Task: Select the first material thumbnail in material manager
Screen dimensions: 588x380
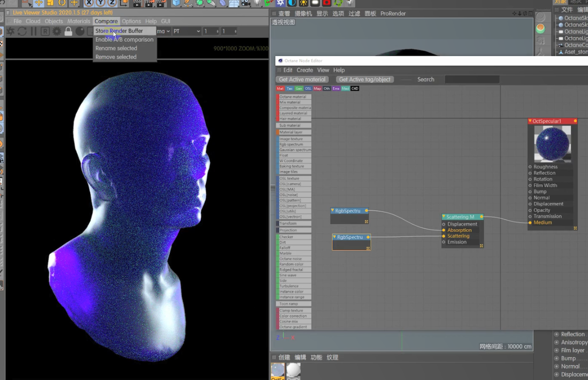Action: pos(277,371)
